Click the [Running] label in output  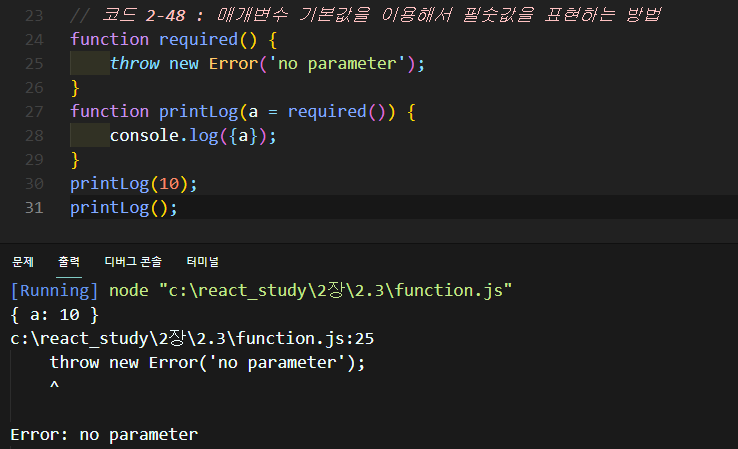point(54,290)
